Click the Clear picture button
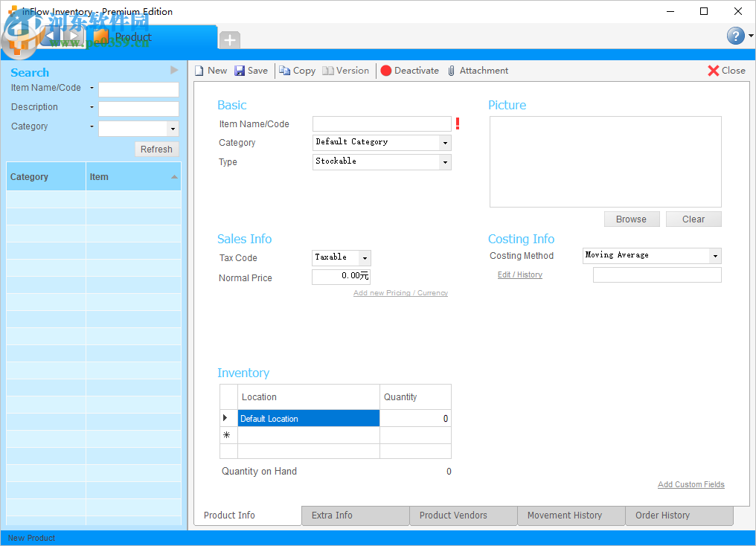This screenshot has width=756, height=546. click(693, 219)
